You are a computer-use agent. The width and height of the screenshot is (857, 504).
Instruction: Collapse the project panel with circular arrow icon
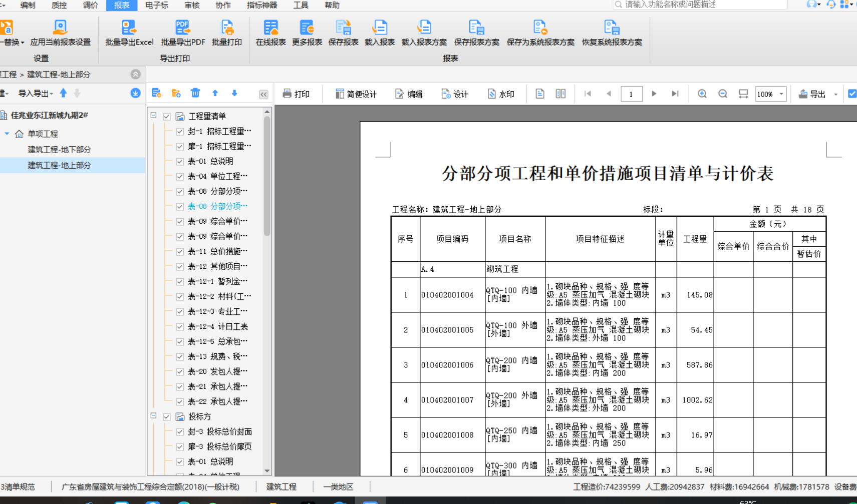[x=135, y=74]
